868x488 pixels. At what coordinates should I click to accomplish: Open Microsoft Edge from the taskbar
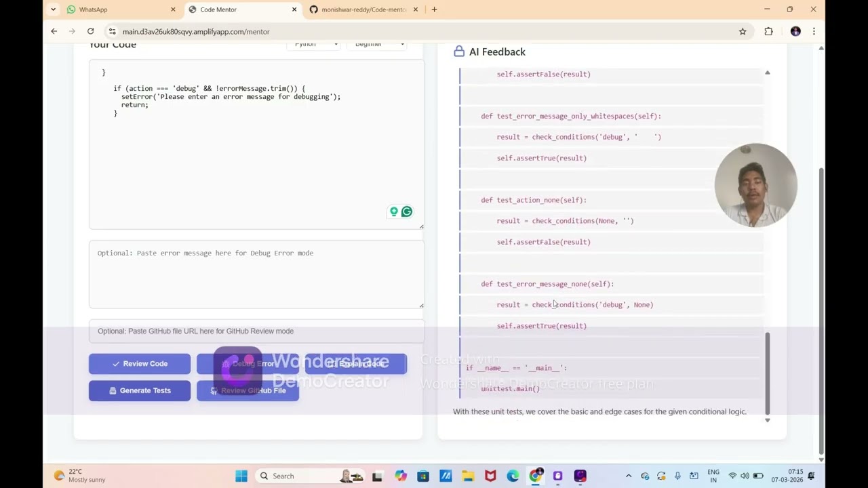(513, 476)
